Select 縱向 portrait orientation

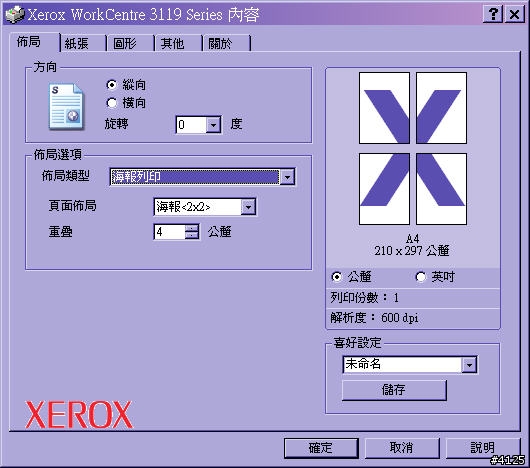[126, 84]
